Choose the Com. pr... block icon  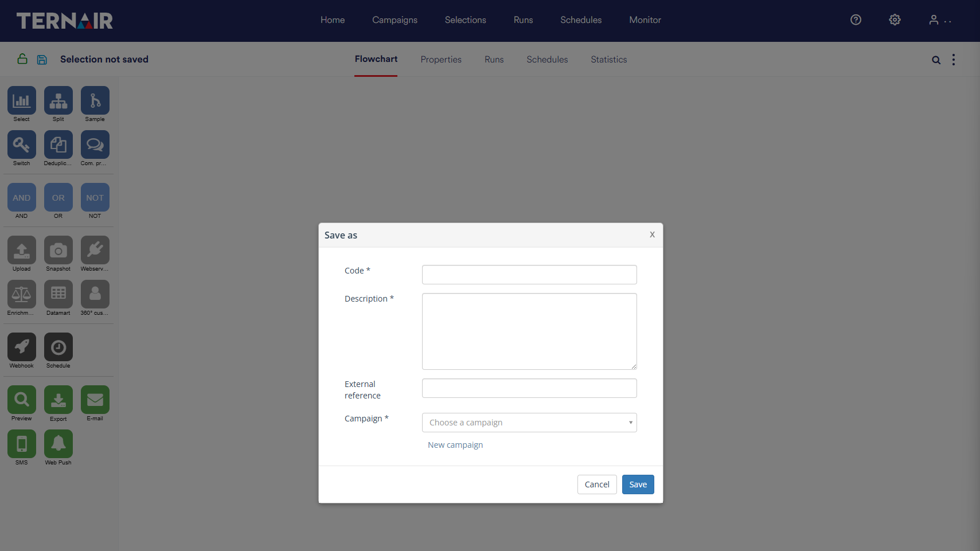point(95,144)
